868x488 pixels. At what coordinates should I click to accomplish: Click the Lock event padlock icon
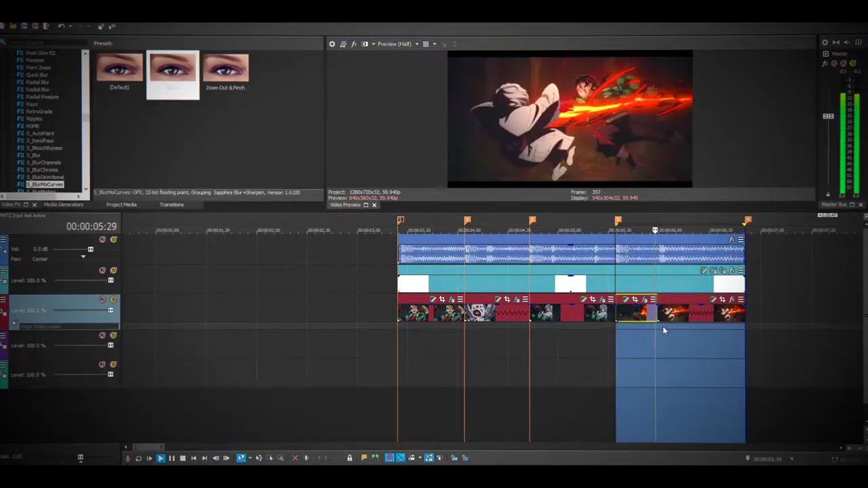click(349, 458)
